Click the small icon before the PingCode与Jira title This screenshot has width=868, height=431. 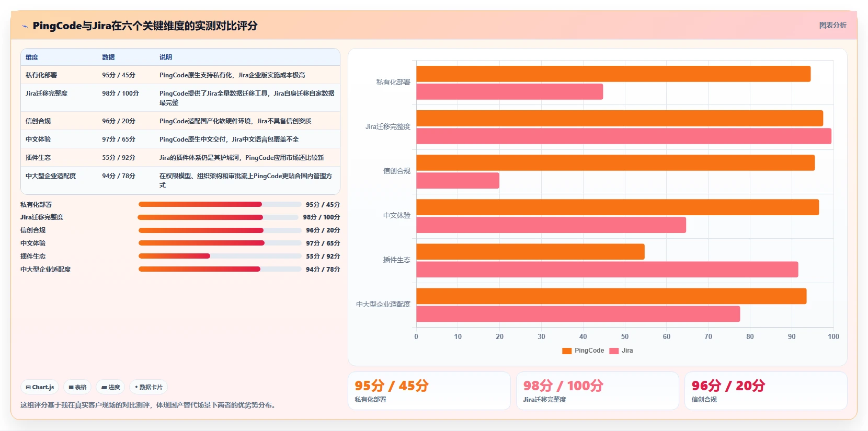tap(25, 26)
